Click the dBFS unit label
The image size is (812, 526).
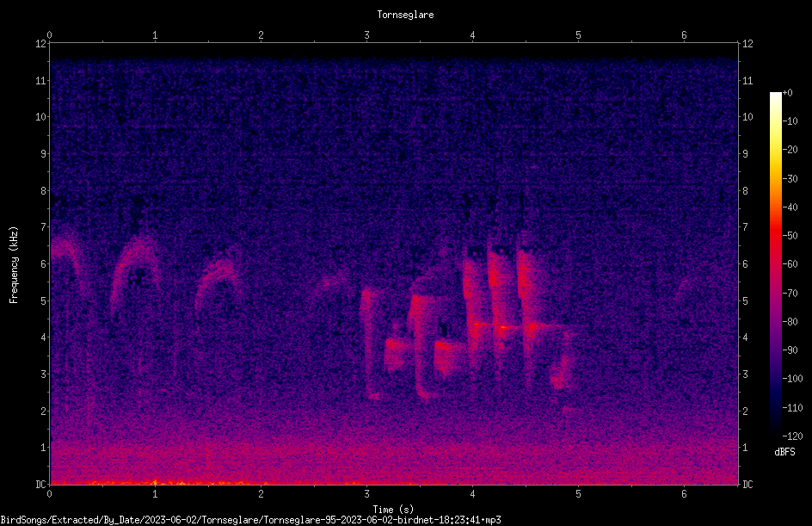pyautogui.click(x=784, y=452)
